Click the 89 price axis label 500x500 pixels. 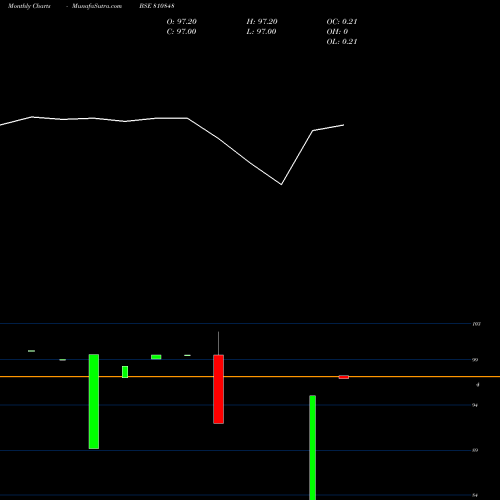coord(475,450)
